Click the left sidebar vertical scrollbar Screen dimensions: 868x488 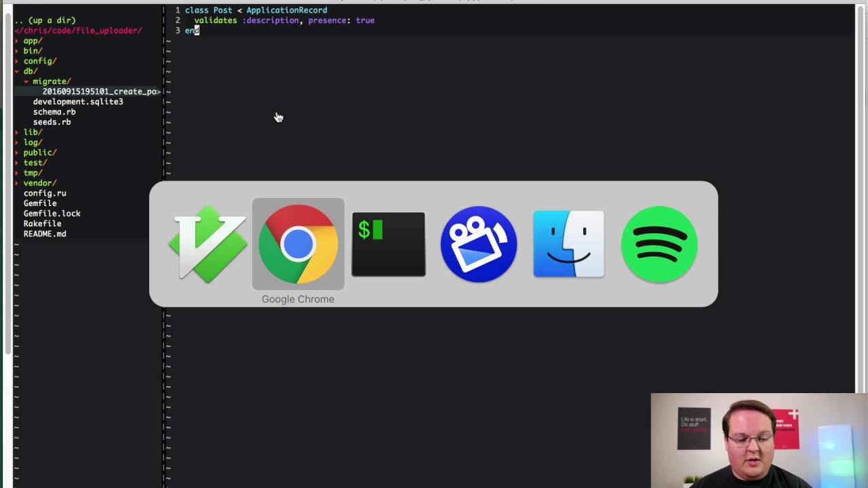(8, 183)
